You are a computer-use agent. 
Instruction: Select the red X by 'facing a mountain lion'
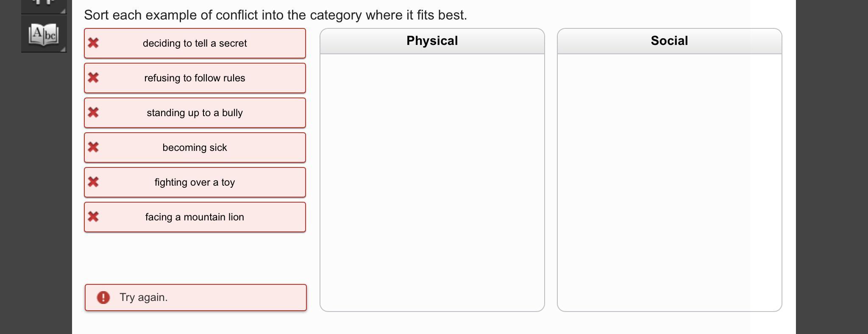(x=93, y=217)
